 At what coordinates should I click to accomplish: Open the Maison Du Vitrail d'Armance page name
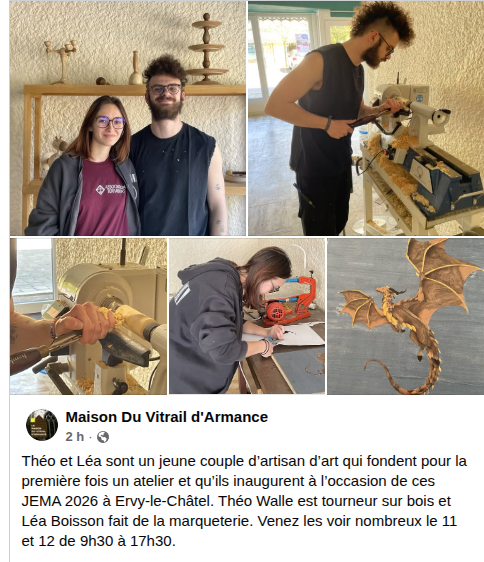(167, 417)
